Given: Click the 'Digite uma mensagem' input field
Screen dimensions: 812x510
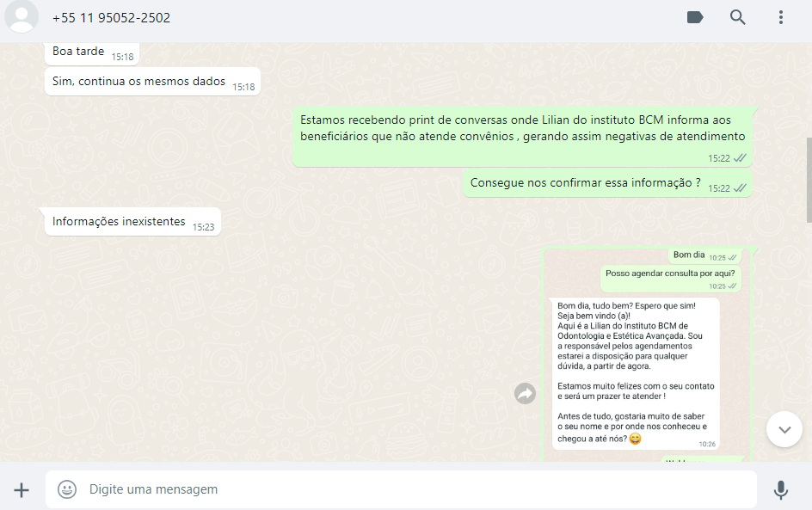Looking at the screenshot, I should tap(402, 489).
